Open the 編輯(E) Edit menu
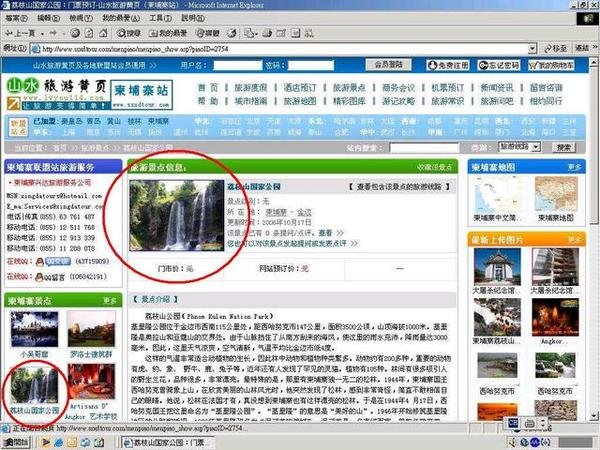This screenshot has width=600, height=450. pos(48,18)
